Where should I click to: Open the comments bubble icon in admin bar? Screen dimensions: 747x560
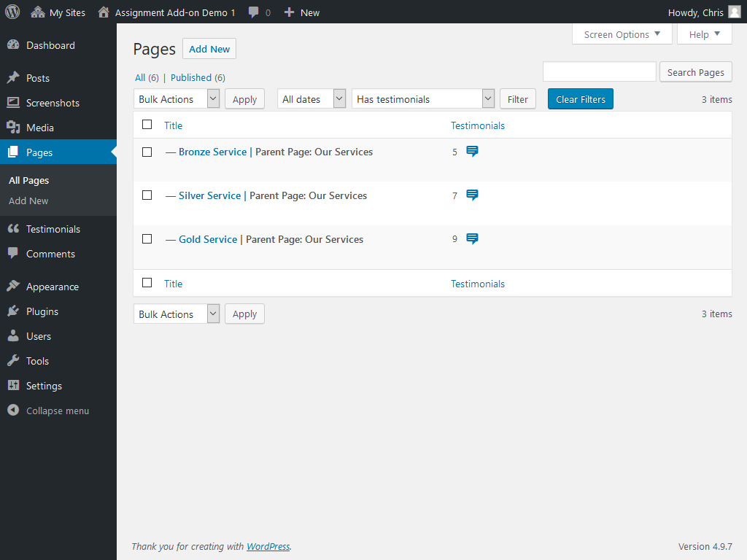pyautogui.click(x=253, y=12)
